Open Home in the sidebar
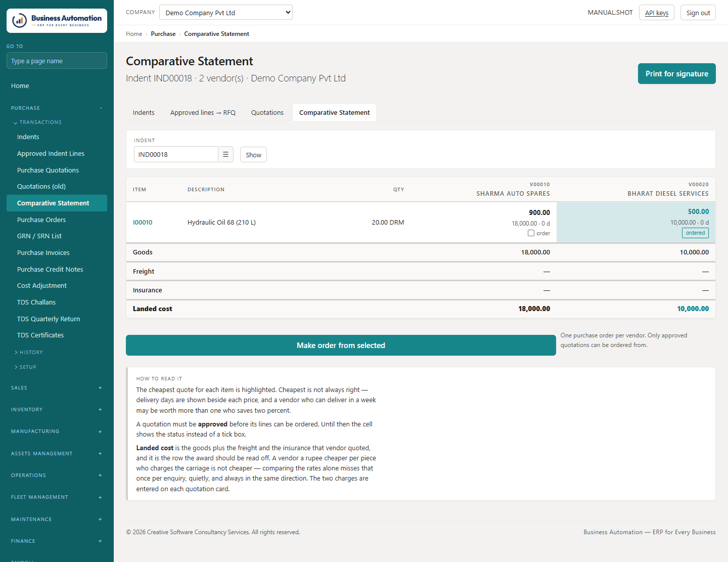 [x=57, y=86]
